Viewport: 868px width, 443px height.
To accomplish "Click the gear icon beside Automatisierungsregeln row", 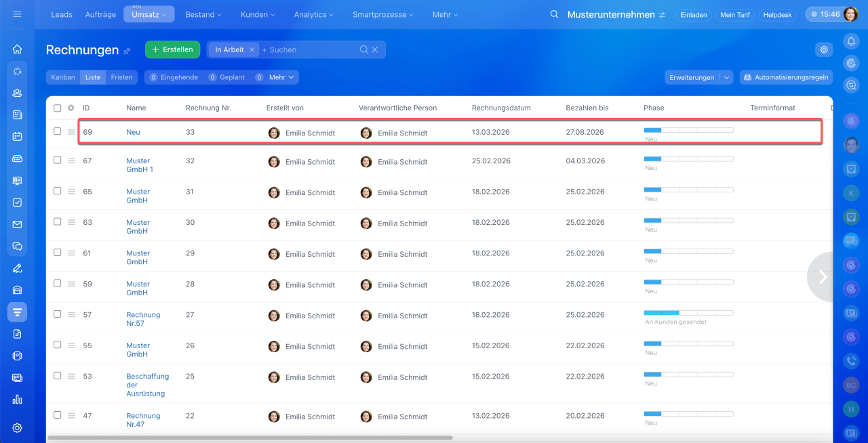I will [x=824, y=49].
